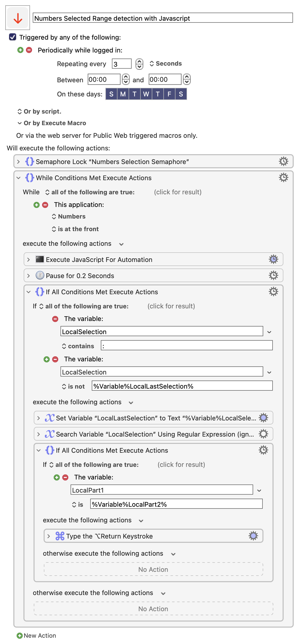Open gear menu for inner If All Conditions action

pyautogui.click(x=263, y=450)
